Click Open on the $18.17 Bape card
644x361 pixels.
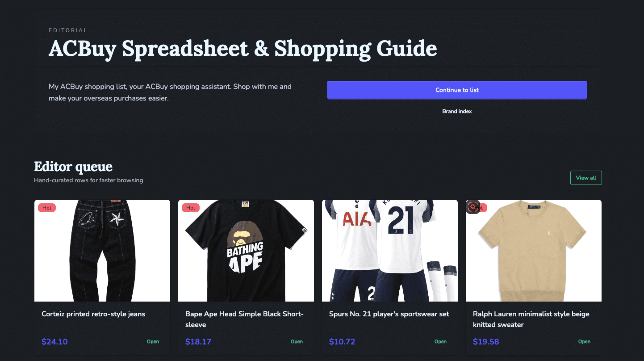pos(297,342)
